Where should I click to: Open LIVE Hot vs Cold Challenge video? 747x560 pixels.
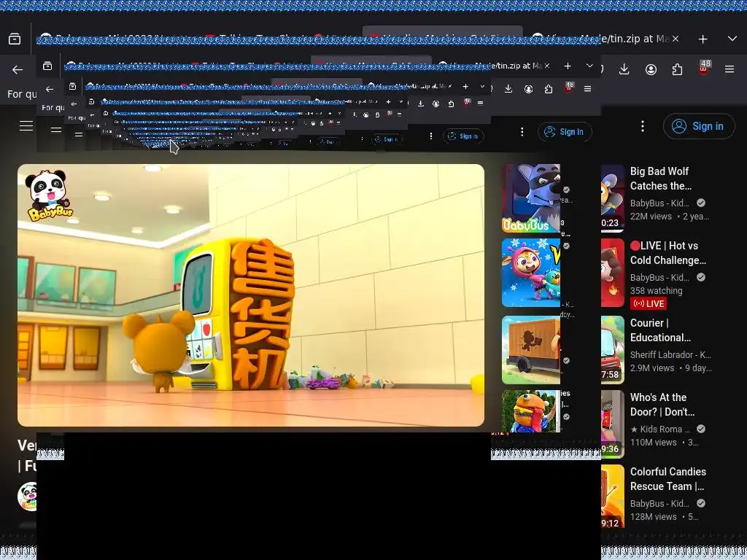668,253
